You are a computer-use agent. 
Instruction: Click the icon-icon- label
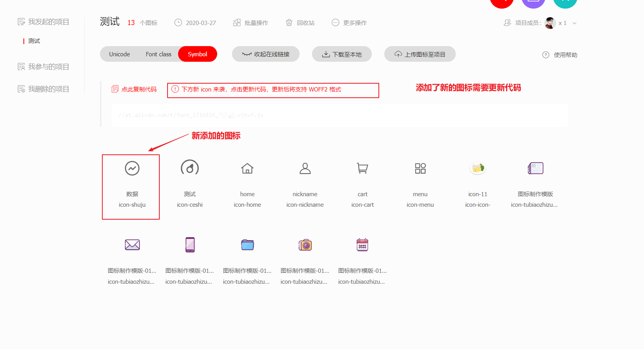[x=478, y=205]
